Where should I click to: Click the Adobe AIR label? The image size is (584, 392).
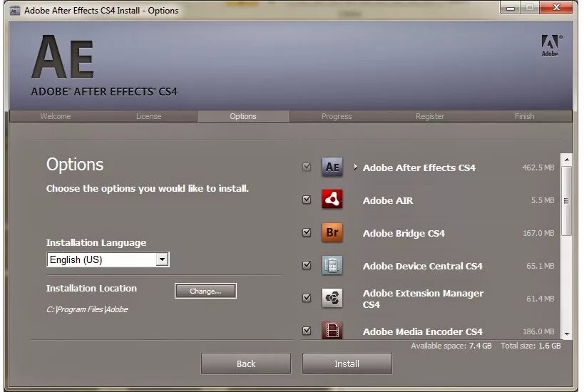(388, 200)
